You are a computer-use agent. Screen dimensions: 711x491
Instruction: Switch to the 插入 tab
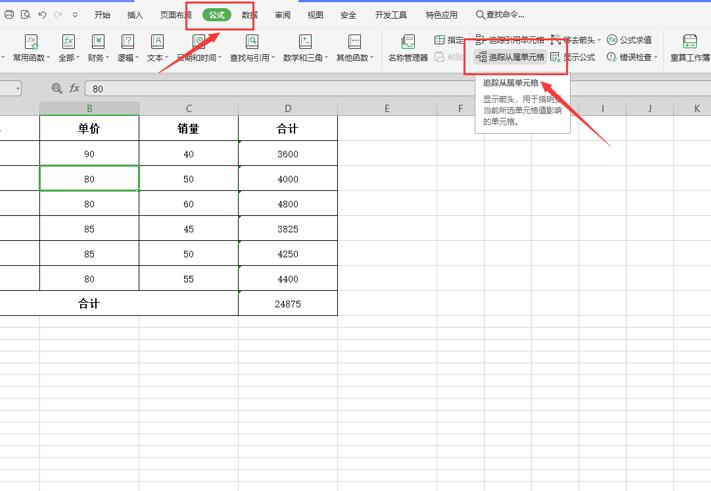[135, 15]
